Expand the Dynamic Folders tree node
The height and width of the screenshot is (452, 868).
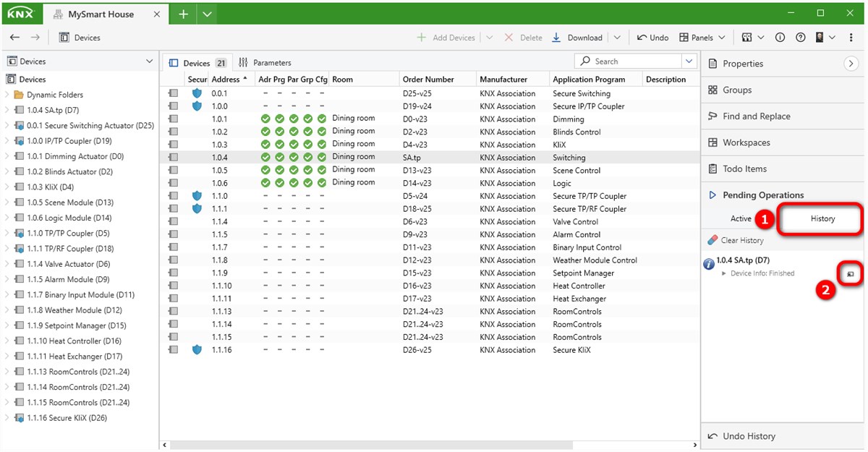(x=7, y=95)
